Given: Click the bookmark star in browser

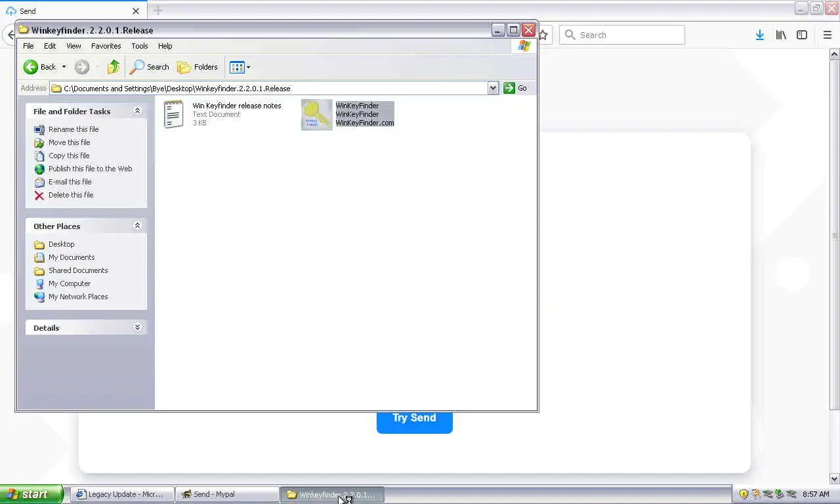Looking at the screenshot, I should pos(543,35).
